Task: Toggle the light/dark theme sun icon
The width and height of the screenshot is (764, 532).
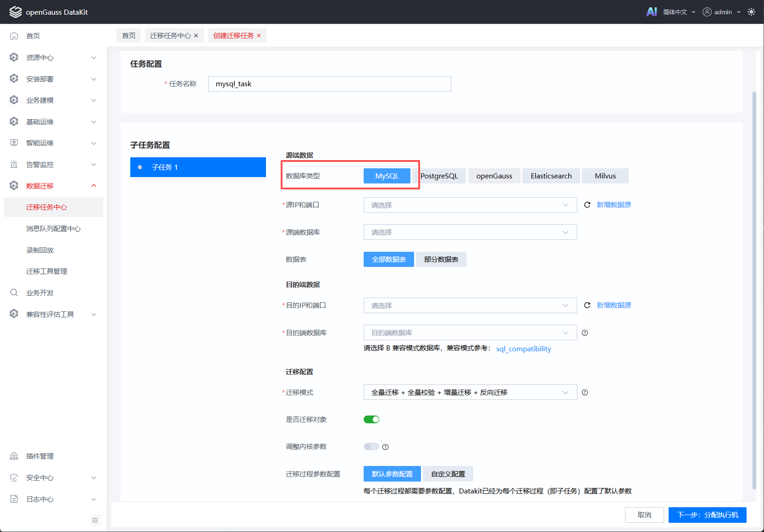Action: pyautogui.click(x=751, y=12)
